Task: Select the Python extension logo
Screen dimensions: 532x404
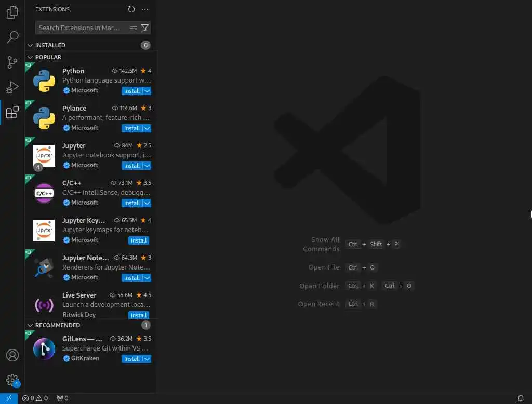Action: pos(44,80)
